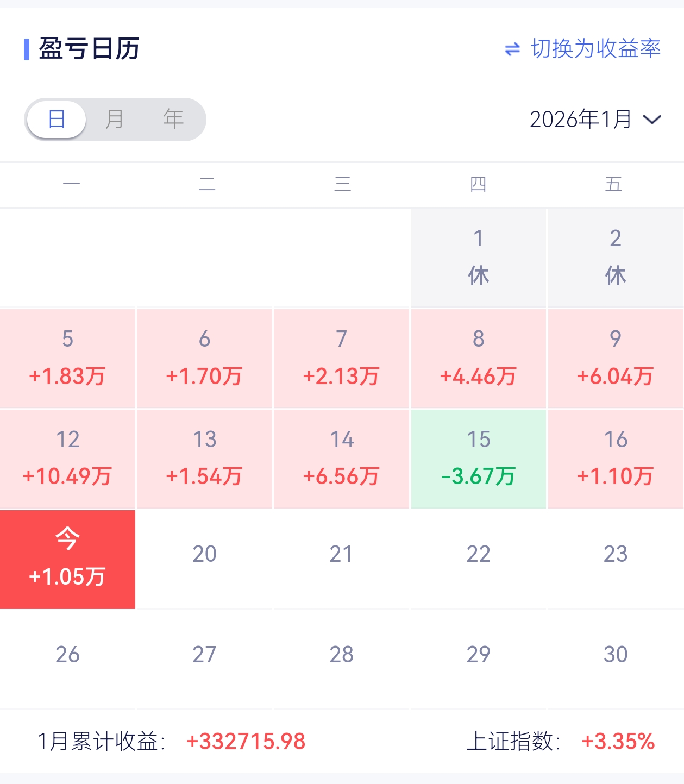Tap the monthly total +332715.98
Viewport: 684px width, 784px height.
[246, 742]
